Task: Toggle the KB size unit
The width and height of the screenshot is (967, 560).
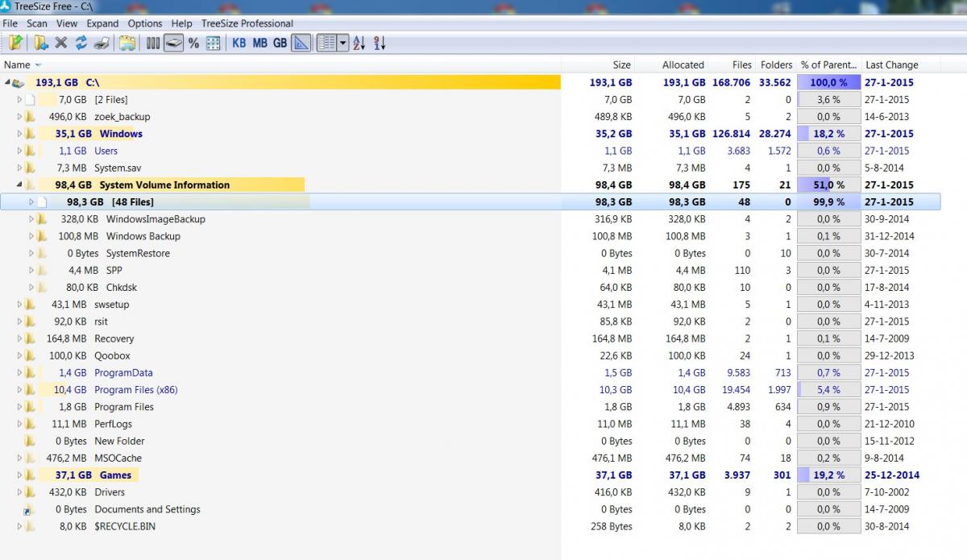Action: click(x=239, y=44)
